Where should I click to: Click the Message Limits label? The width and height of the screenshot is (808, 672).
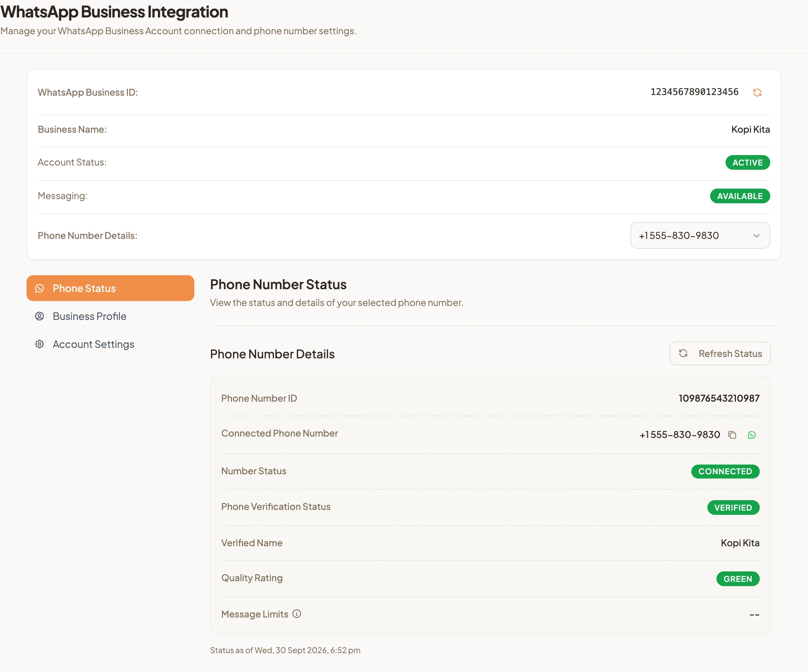[x=255, y=614]
